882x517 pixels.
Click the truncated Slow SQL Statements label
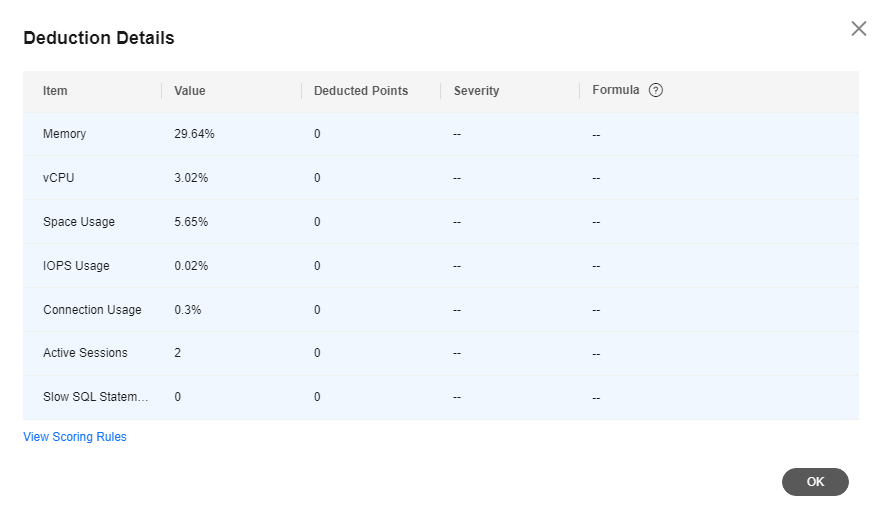(x=95, y=397)
